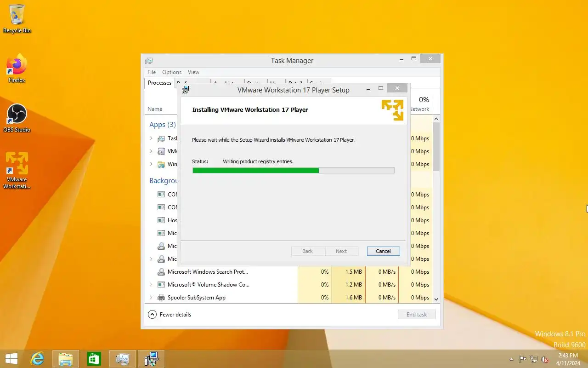Select the Spooler SubSystem App row name
The image size is (588, 368).
(197, 298)
